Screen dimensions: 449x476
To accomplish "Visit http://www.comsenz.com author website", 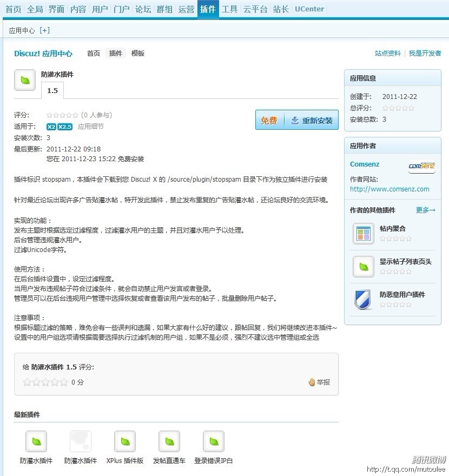I will pos(389,189).
